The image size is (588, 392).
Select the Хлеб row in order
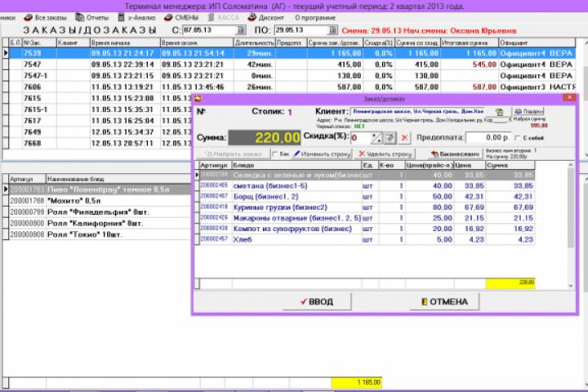[x=366, y=239]
